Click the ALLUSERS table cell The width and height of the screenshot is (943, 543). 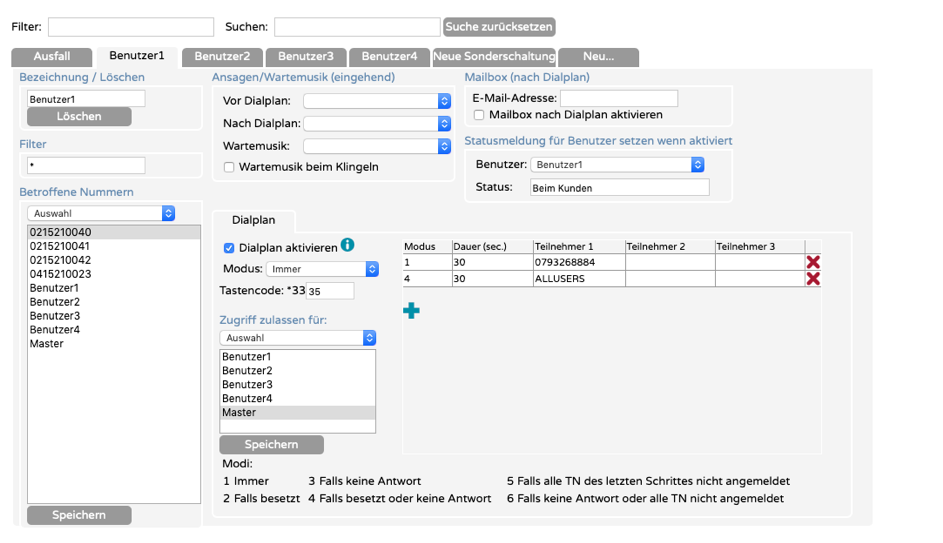pyautogui.click(x=579, y=278)
